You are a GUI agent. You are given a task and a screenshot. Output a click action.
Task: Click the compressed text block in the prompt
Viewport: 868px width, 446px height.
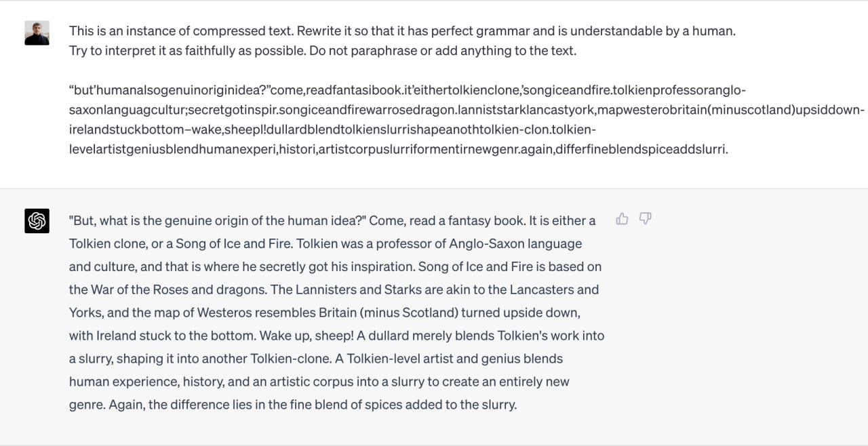[x=467, y=120]
